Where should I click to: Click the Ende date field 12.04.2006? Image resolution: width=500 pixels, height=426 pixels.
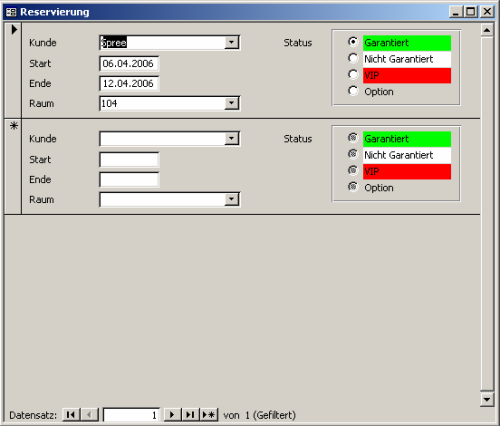[x=129, y=83]
